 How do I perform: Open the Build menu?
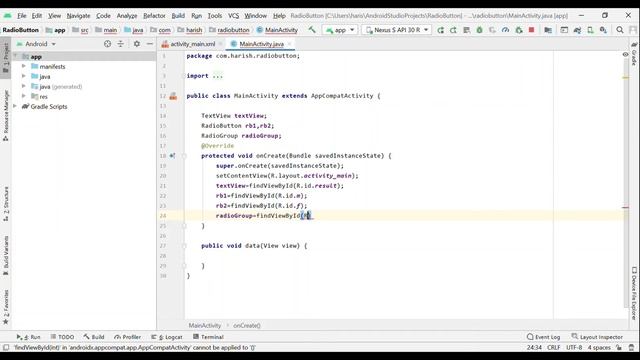point(178,16)
